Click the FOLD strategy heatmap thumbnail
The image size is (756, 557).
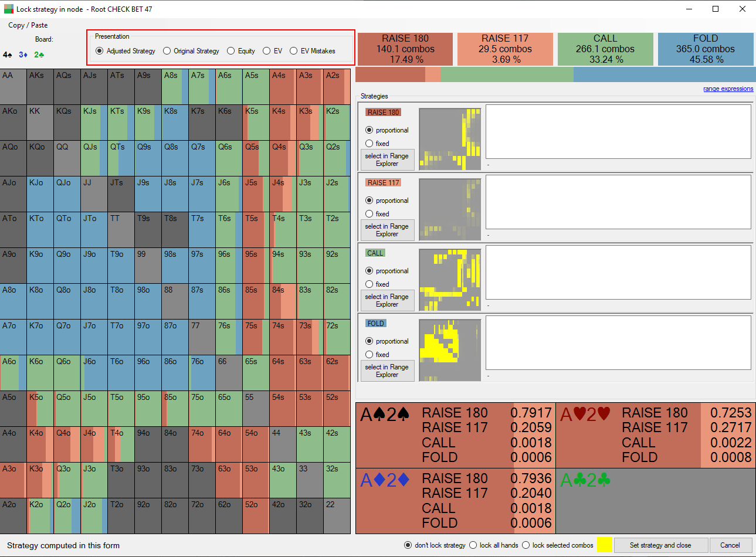[450, 350]
